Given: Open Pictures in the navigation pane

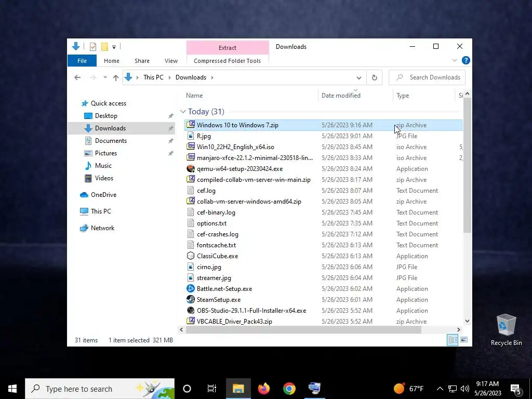Looking at the screenshot, I should tap(106, 153).
